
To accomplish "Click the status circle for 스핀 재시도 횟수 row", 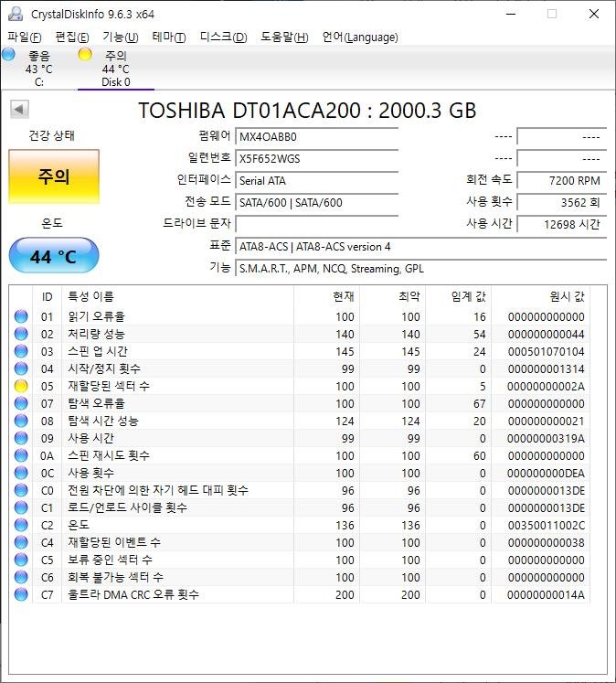I will pyautogui.click(x=21, y=455).
